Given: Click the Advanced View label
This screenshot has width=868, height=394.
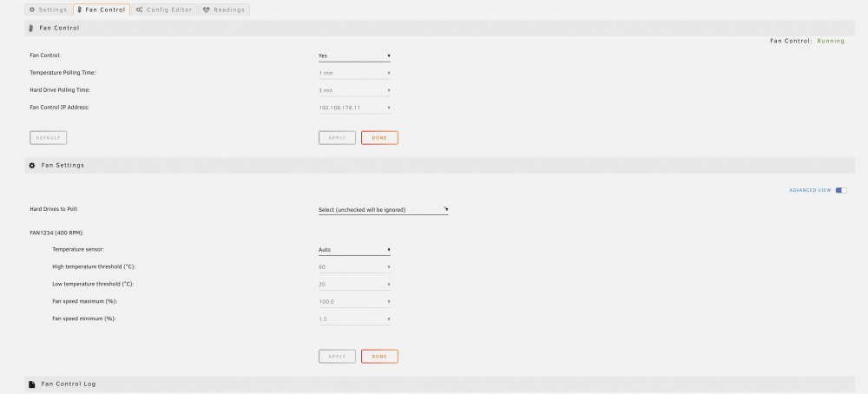Looking at the screenshot, I should (810, 190).
